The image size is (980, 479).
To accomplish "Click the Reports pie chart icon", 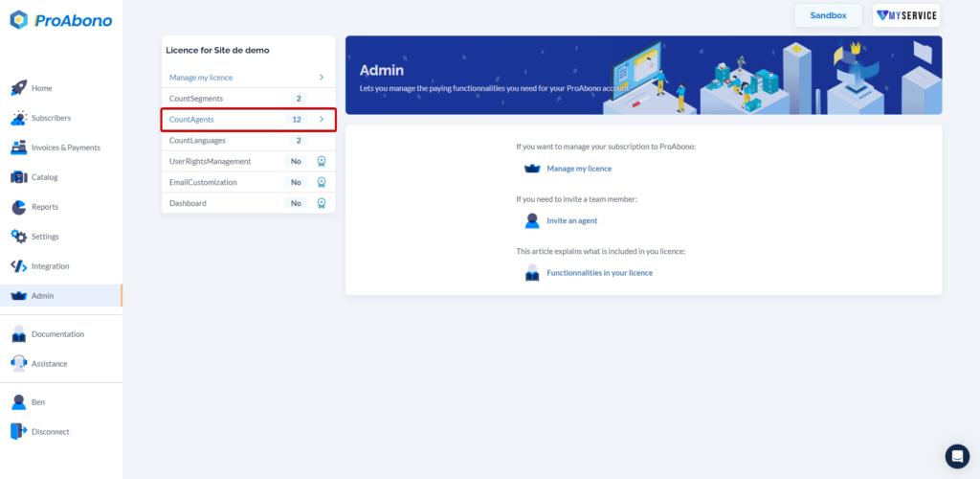I will (19, 207).
